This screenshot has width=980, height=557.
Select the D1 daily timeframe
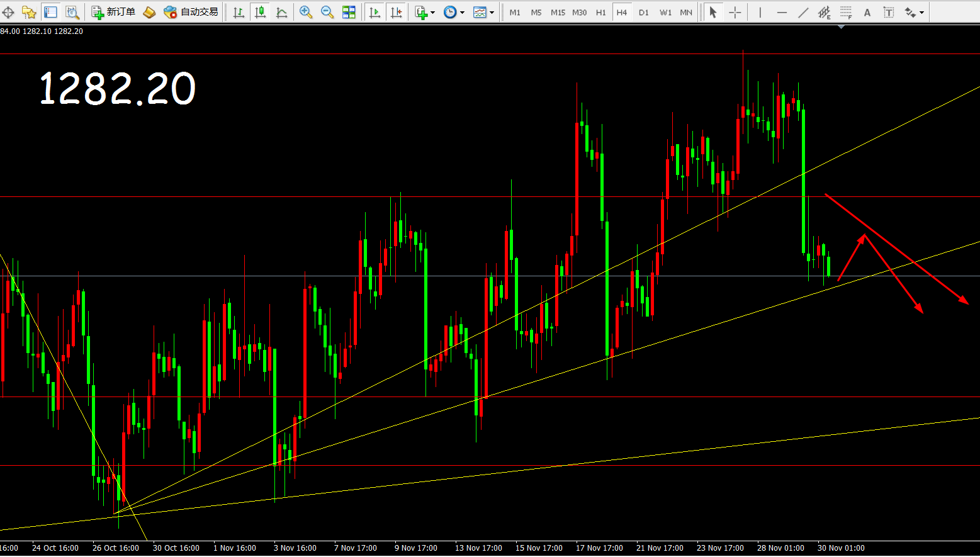tap(643, 12)
